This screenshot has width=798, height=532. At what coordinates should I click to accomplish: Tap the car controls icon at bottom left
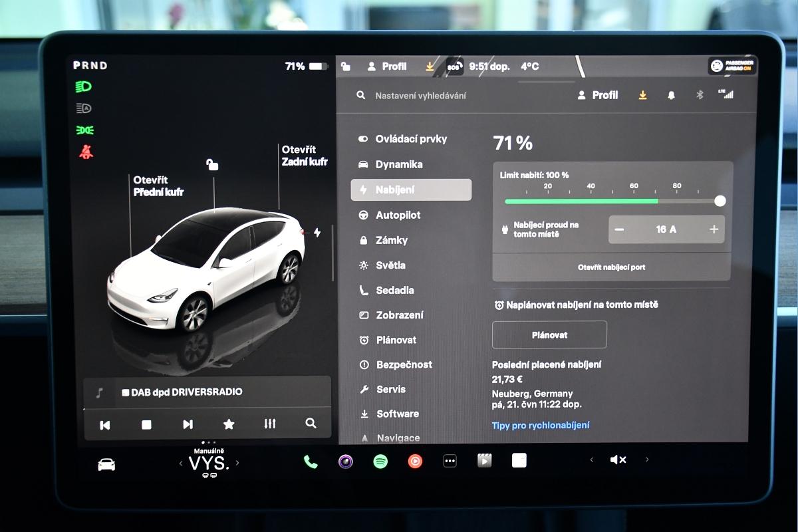point(106,465)
